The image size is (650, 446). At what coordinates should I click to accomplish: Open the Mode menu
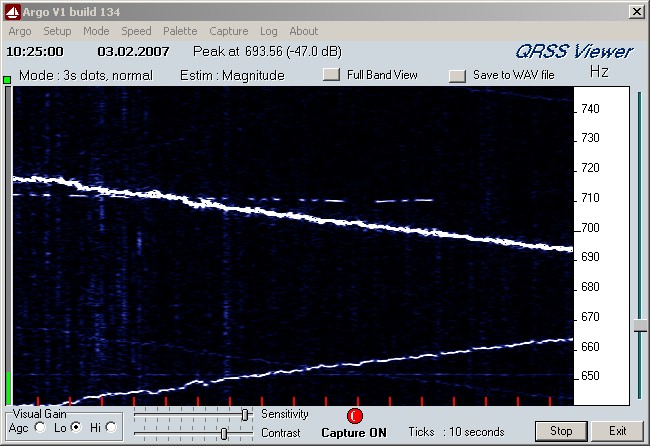(96, 31)
